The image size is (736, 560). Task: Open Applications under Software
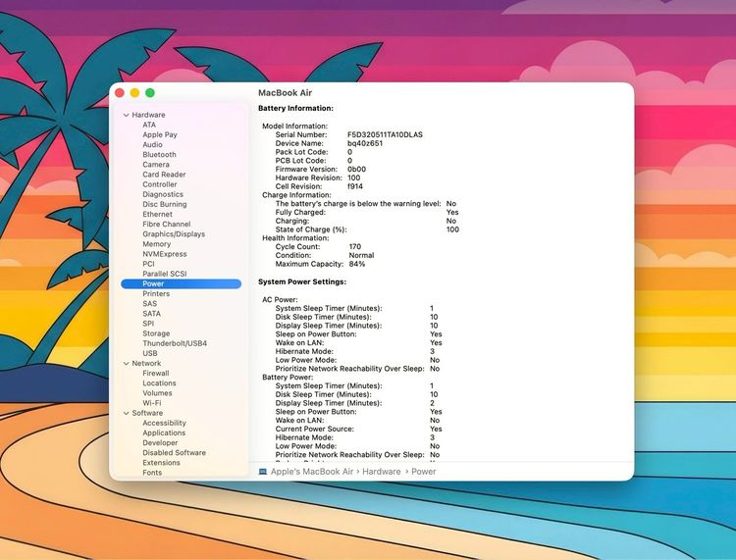click(164, 433)
